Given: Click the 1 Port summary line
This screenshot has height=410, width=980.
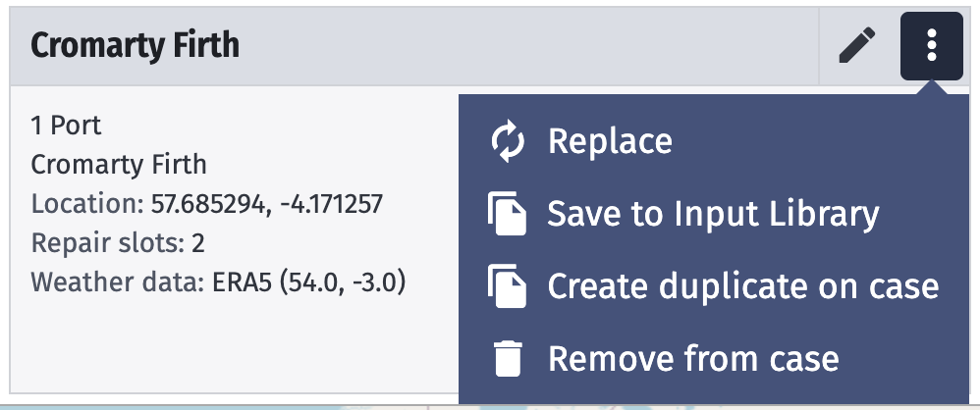Looking at the screenshot, I should pyautogui.click(x=66, y=126).
